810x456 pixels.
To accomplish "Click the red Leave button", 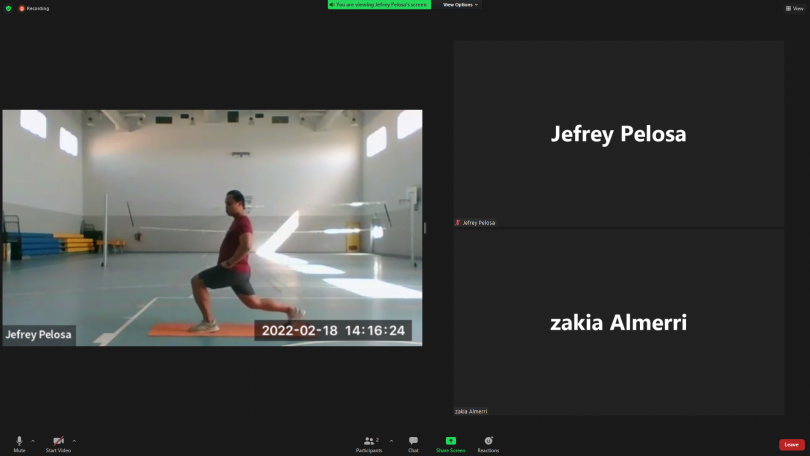I will (792, 444).
